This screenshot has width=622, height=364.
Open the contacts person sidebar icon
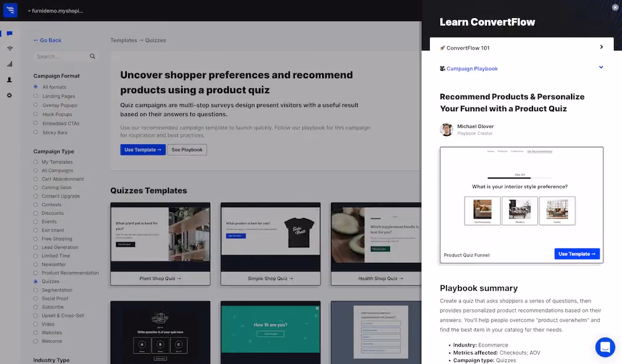click(9, 80)
